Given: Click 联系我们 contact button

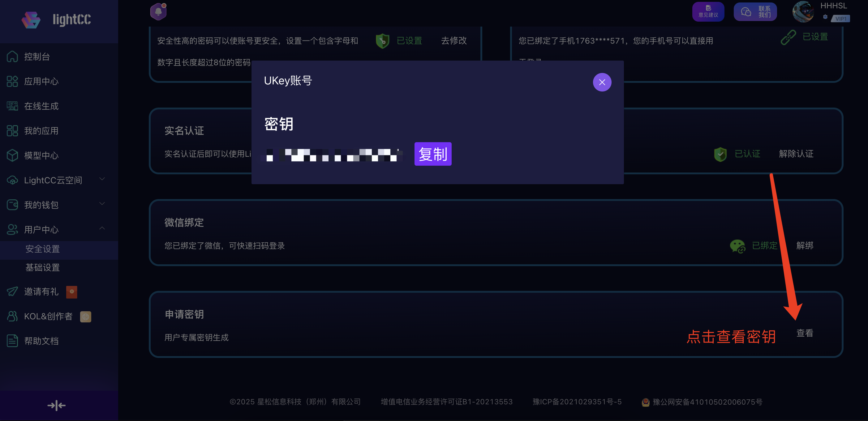Looking at the screenshot, I should tap(755, 12).
